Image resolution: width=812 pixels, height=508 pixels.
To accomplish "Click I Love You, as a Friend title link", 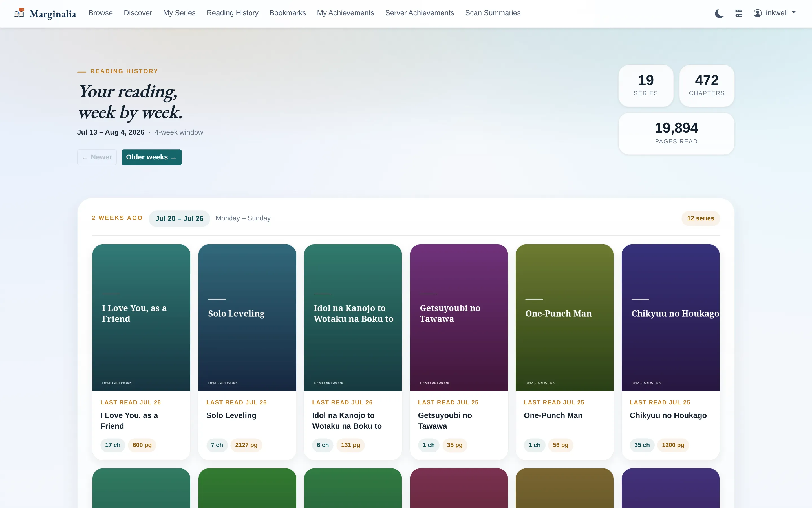I will (129, 421).
